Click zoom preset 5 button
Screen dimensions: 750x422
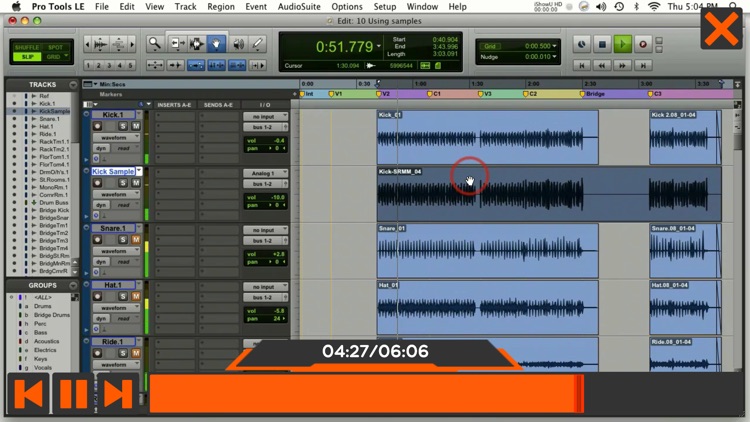[130, 65]
